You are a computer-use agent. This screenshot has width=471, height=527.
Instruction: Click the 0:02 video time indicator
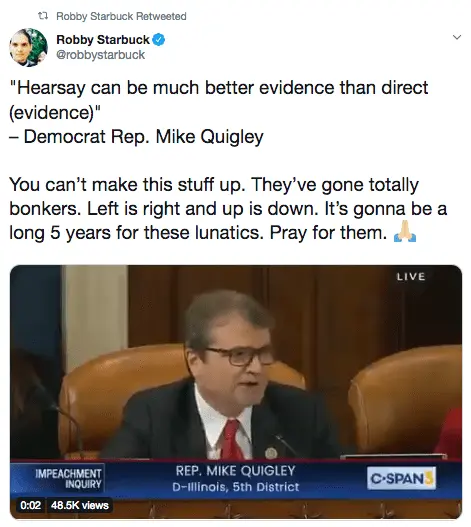[x=31, y=505]
